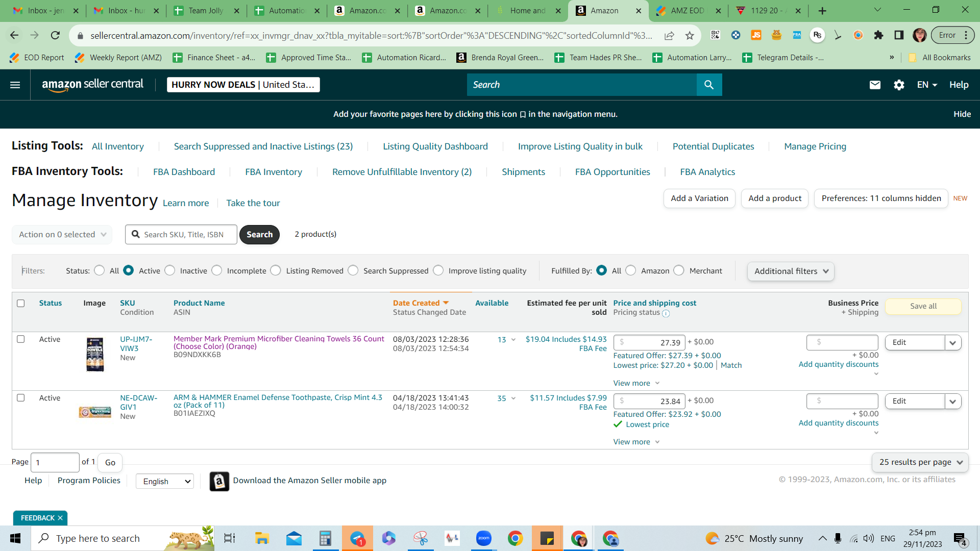Select Fulfilled By Merchant radio button
The width and height of the screenshot is (980, 551).
679,270
